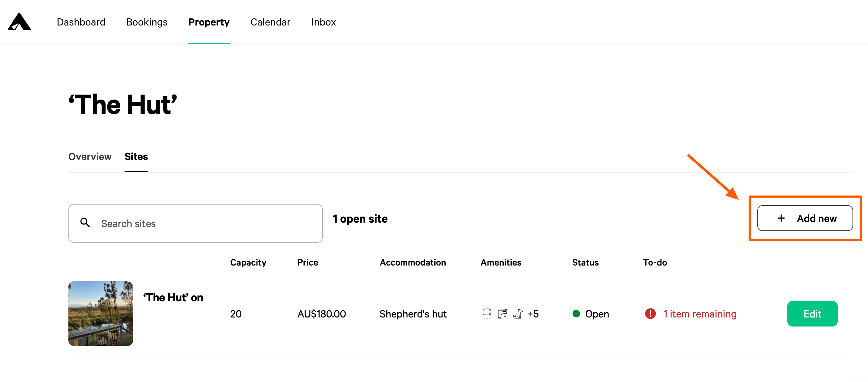
Task: Click the Accommodation column header
Action: [x=412, y=262]
